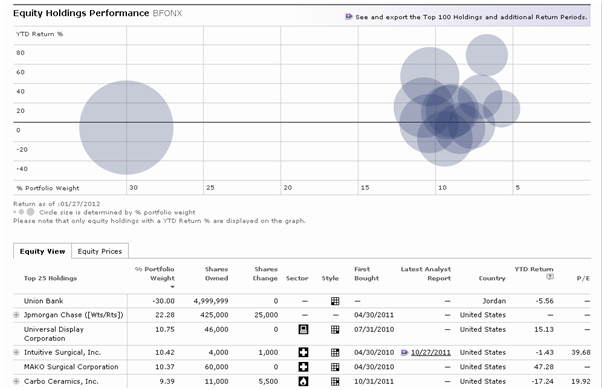
Task: Select the -17.24 YTD return value
Action: click(542, 382)
